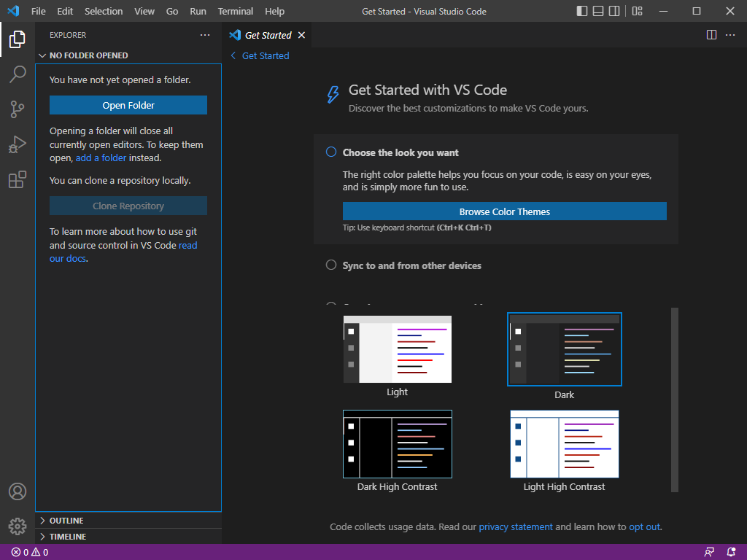This screenshot has width=747, height=560.
Task: Open the Accounts icon in activity bar
Action: coord(18,491)
